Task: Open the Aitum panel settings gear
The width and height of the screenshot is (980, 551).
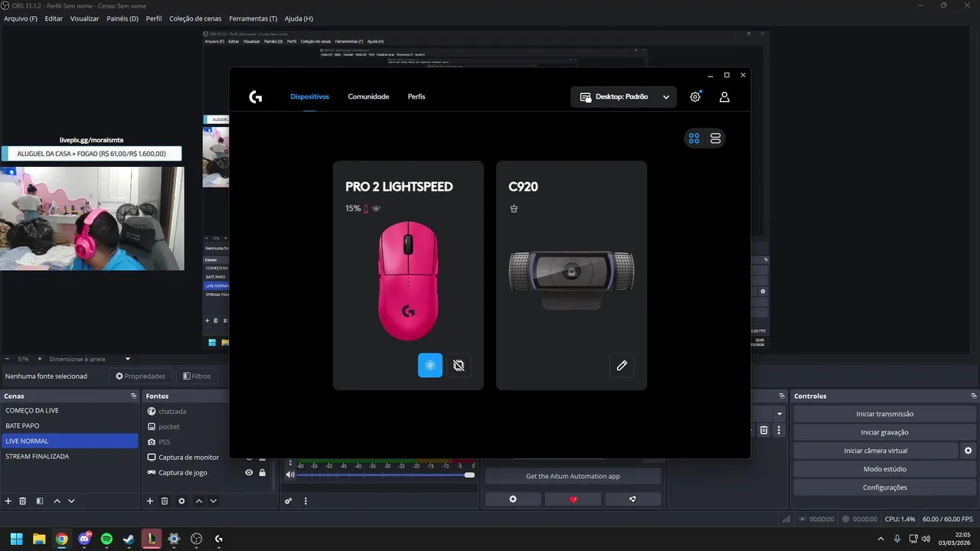Action: (x=513, y=500)
